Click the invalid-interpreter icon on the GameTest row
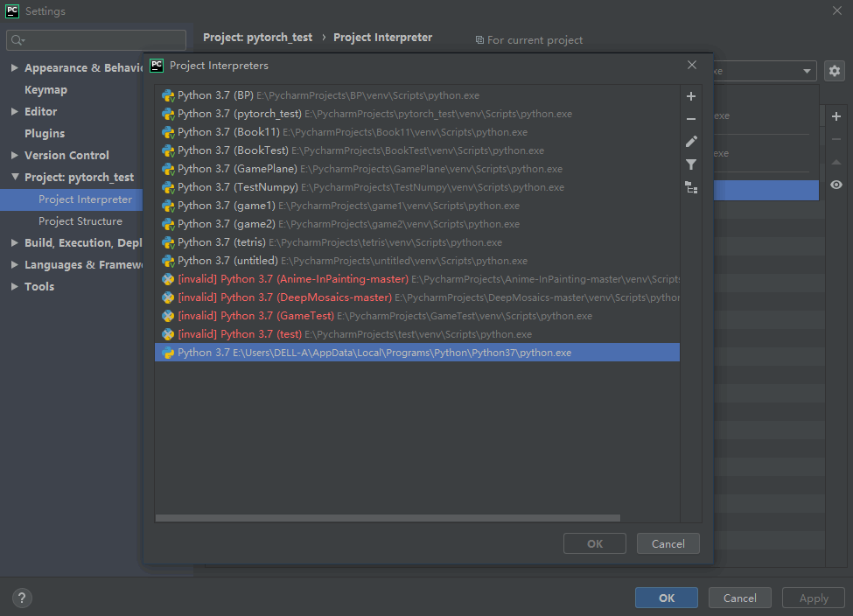Screen dimensions: 853x616 tap(168, 316)
